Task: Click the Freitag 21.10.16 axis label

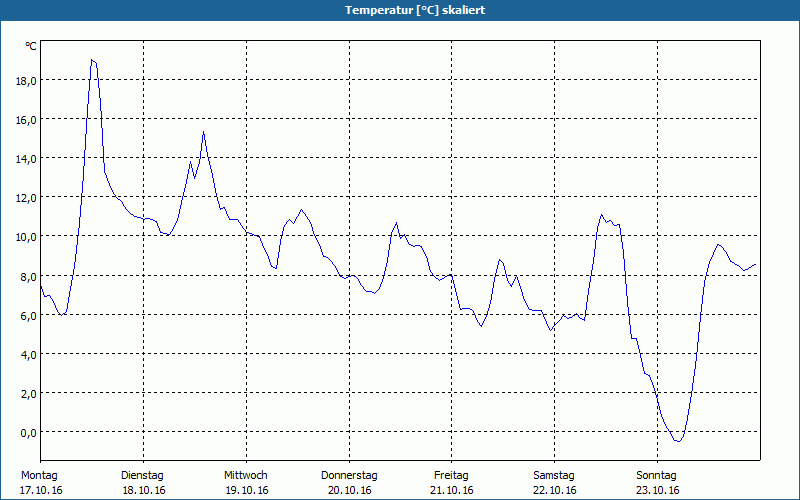Action: 452,483
